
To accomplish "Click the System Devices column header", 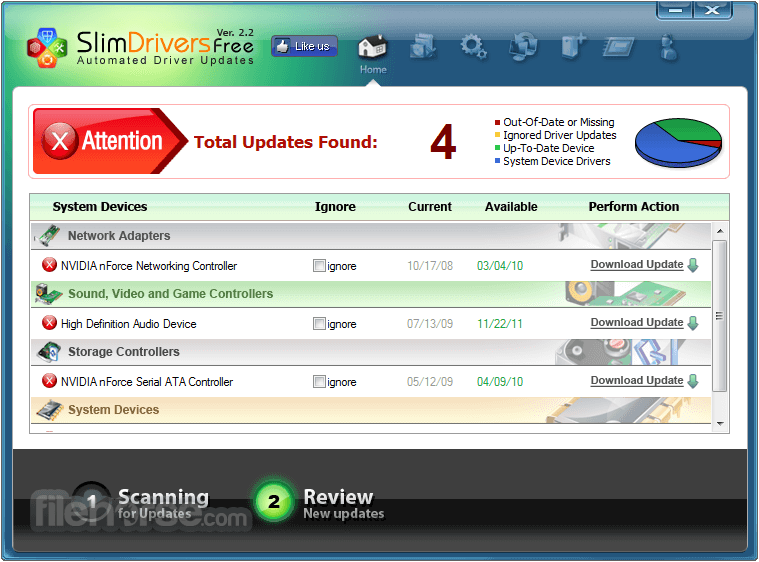I will coord(100,207).
